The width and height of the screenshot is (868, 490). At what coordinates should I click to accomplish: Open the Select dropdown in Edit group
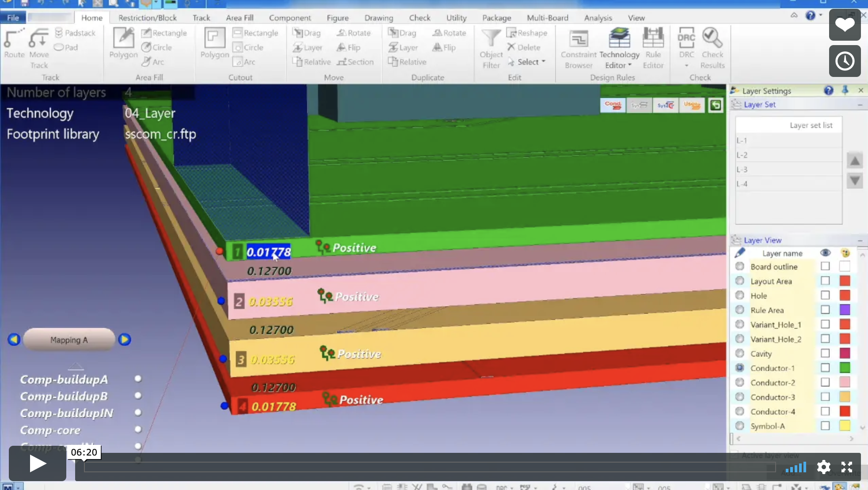527,62
